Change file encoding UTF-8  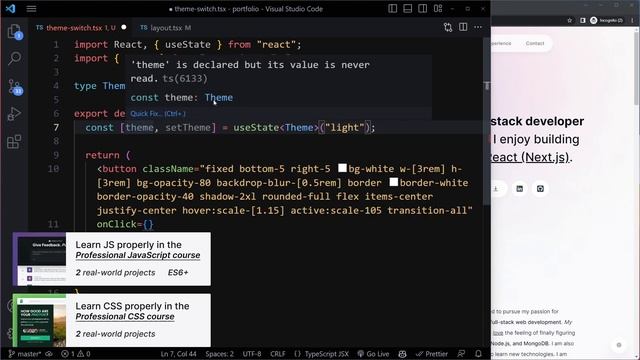coord(252,354)
